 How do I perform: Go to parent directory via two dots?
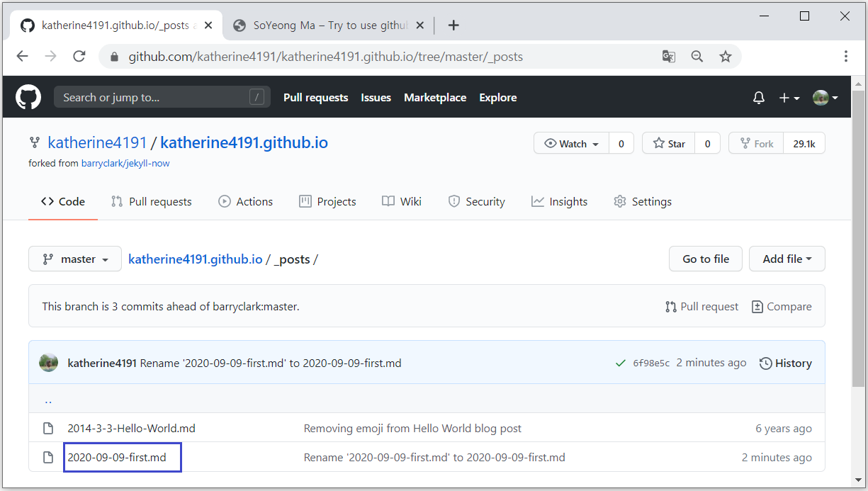click(x=48, y=400)
